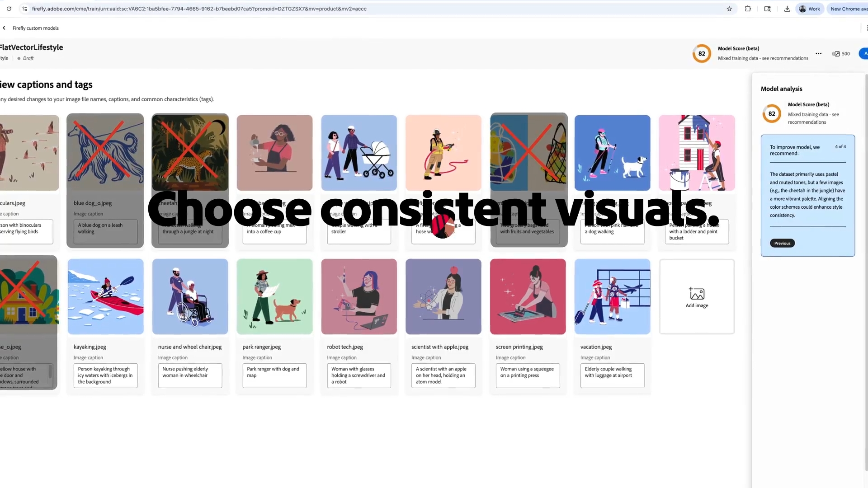Navigate via Firefly custom models breadcrumb
The height and width of the screenshot is (488, 868).
pos(35,28)
